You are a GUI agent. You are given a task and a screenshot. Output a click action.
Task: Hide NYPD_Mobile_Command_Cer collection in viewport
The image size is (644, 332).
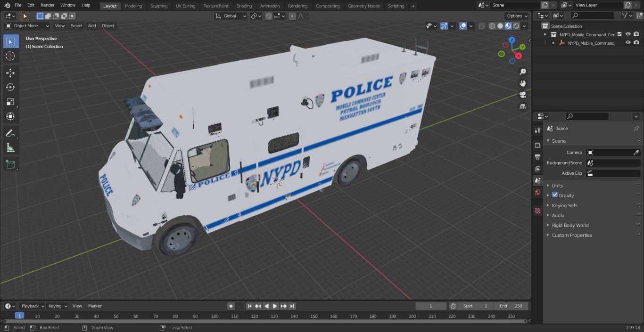(x=628, y=34)
